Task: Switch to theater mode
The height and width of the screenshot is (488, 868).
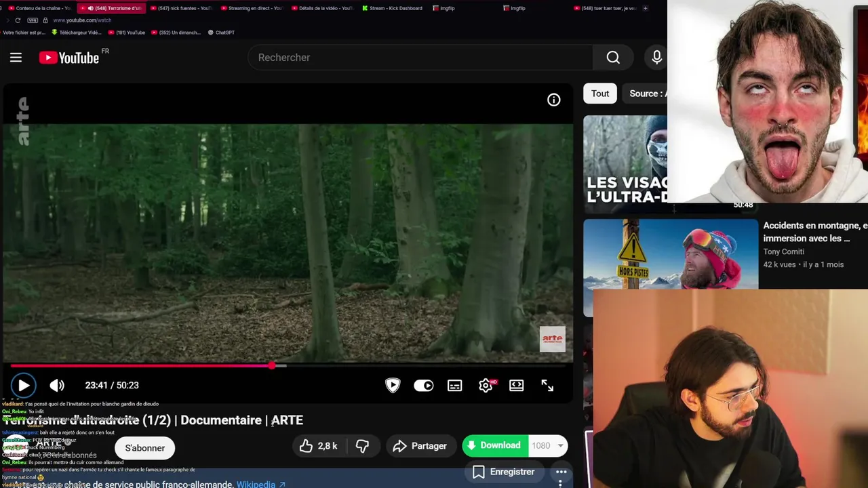Action: pos(517,385)
